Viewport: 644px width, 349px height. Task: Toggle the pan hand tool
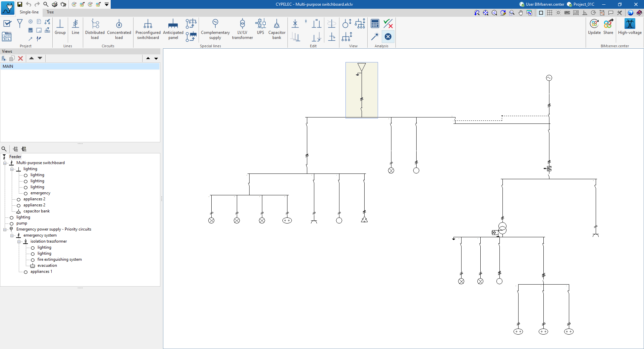521,13
